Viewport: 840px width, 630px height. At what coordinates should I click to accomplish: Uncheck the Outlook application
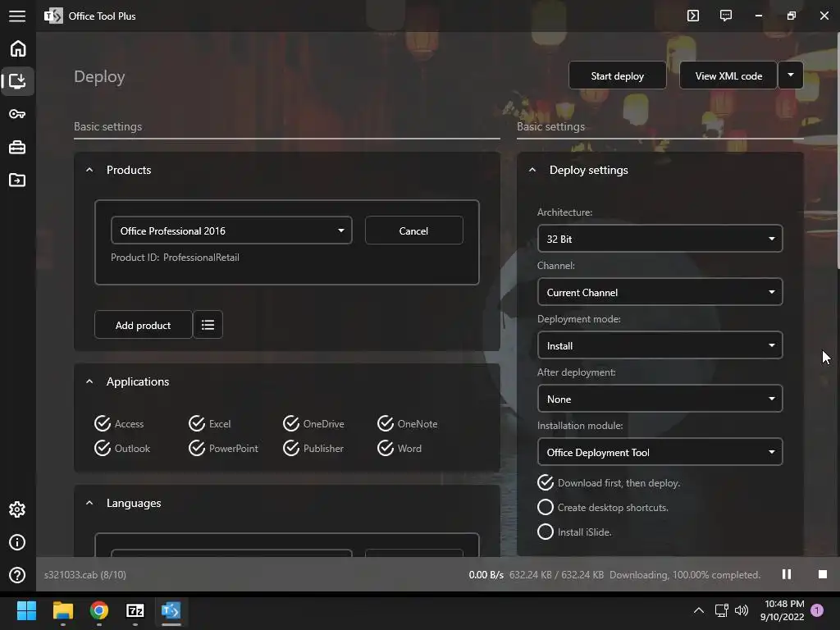[122, 449]
